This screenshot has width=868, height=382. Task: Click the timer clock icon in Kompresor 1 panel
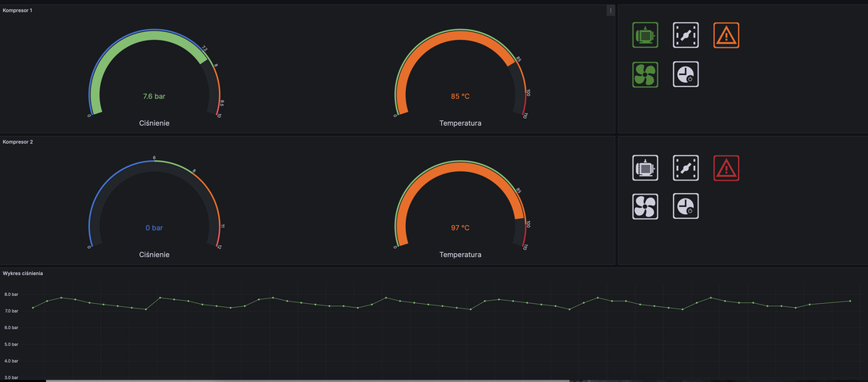(686, 74)
